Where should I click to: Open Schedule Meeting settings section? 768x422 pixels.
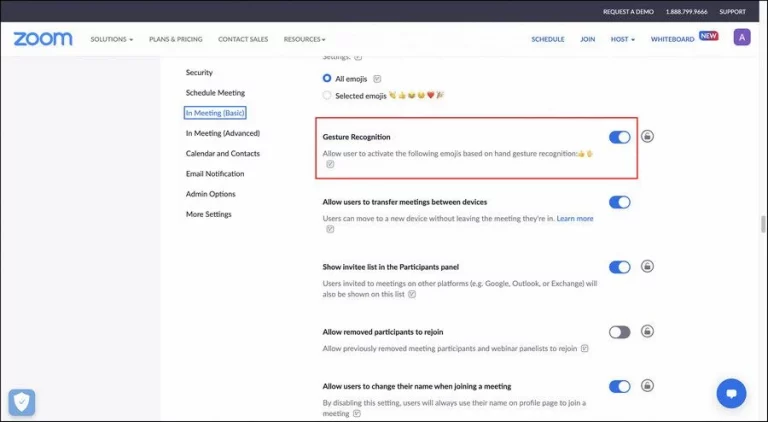215,93
